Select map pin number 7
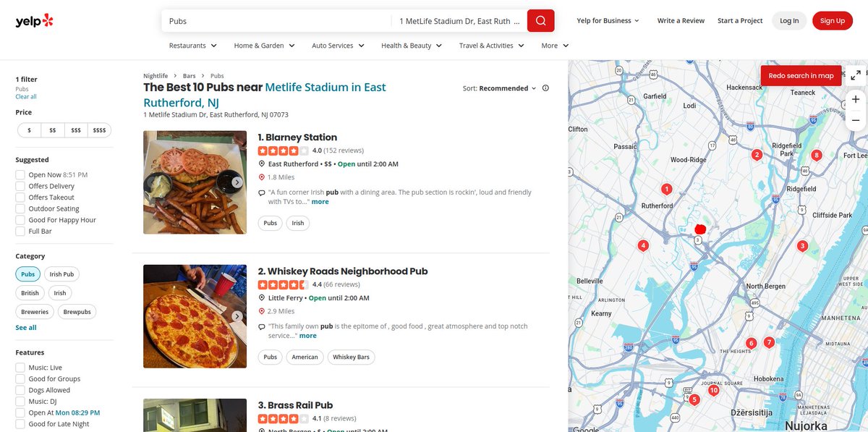868x432 pixels. pyautogui.click(x=769, y=342)
